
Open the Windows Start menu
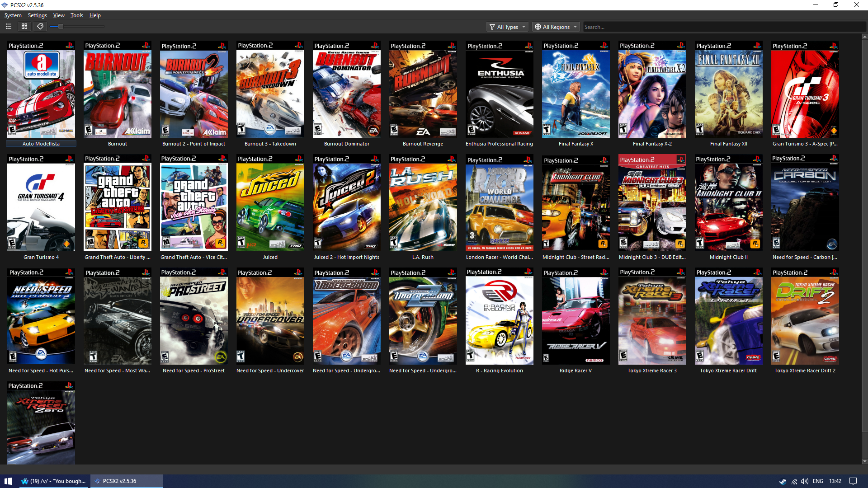(8, 481)
